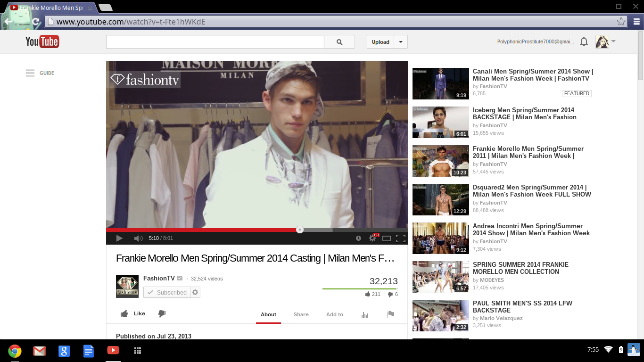Toggle theater mode player size
The height and width of the screenshot is (362, 644).
click(x=387, y=239)
